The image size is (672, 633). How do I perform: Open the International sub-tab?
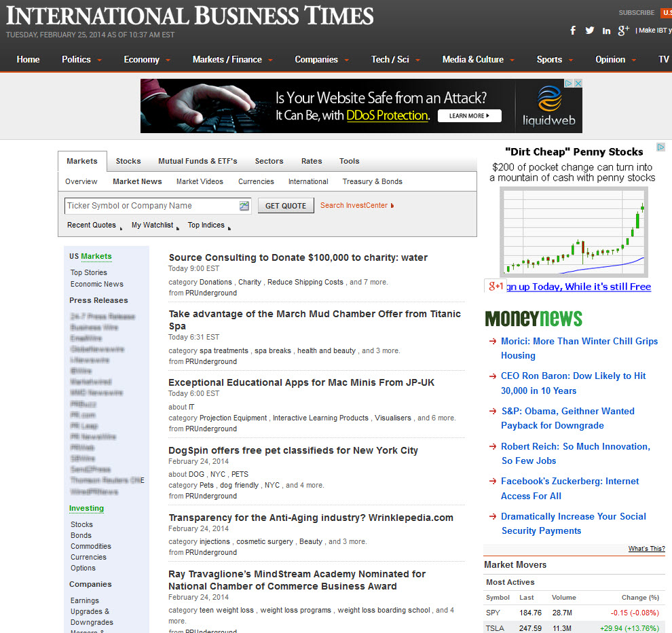click(308, 182)
